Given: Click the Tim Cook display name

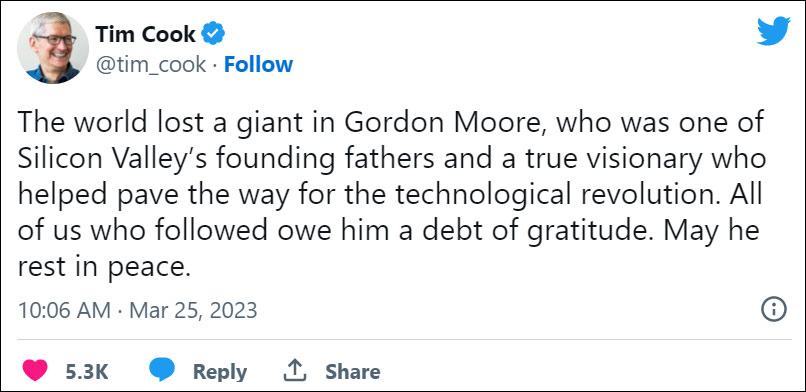Looking at the screenshot, I should coord(145,34).
